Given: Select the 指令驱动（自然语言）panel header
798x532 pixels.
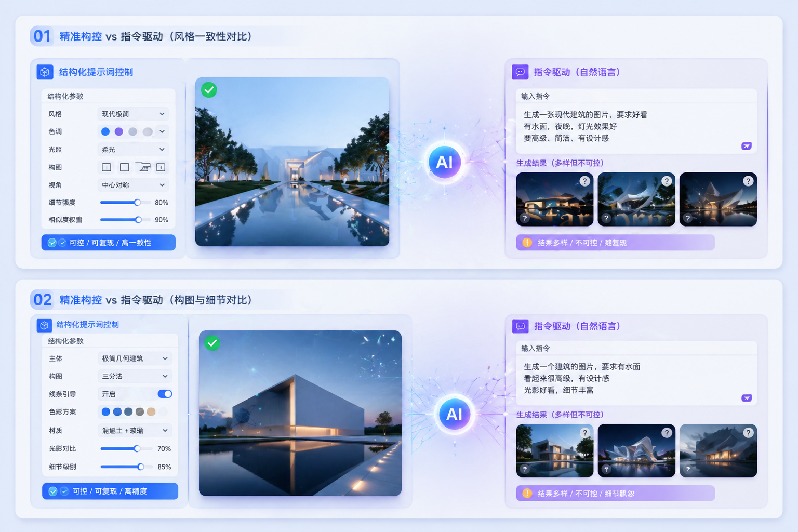Looking at the screenshot, I should tap(577, 72).
